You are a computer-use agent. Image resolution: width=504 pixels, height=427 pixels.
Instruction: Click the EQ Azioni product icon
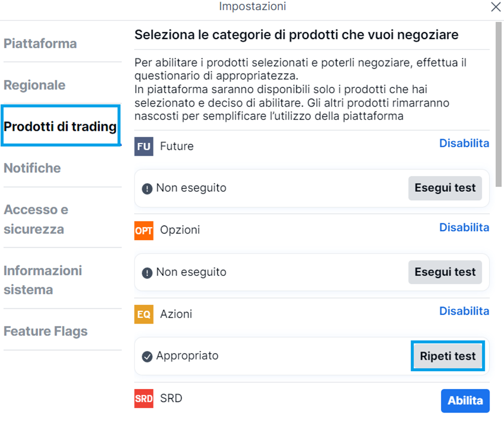144,314
